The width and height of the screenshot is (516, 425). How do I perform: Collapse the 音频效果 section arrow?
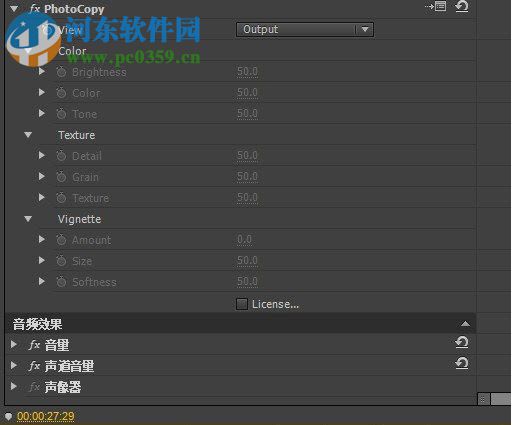click(x=465, y=324)
